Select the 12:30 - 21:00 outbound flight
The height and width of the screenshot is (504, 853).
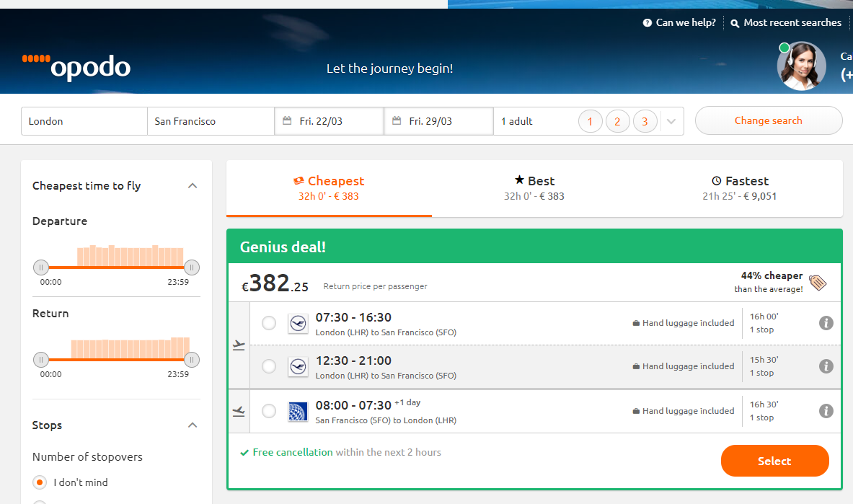coord(269,367)
